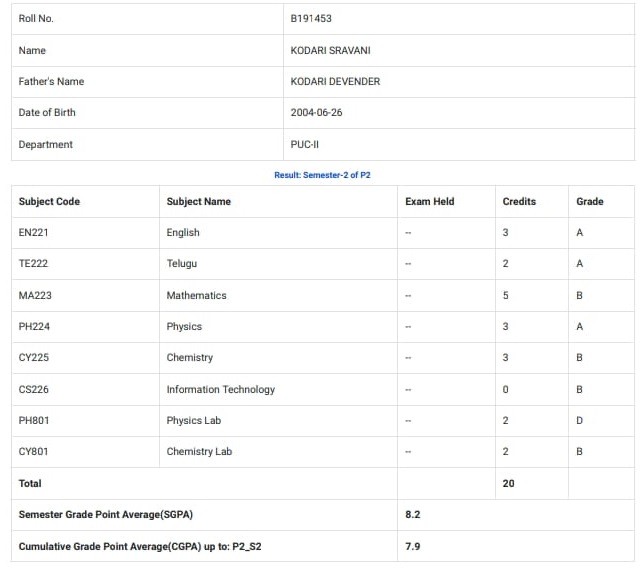Click the roll number B191453
Image resolution: width=644 pixels, height=571 pixels.
point(311,18)
